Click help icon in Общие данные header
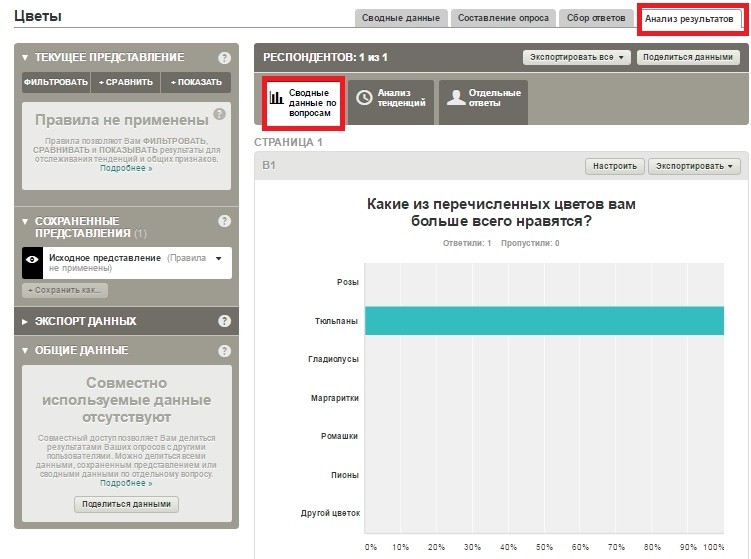The width and height of the screenshot is (751, 559). [x=224, y=351]
